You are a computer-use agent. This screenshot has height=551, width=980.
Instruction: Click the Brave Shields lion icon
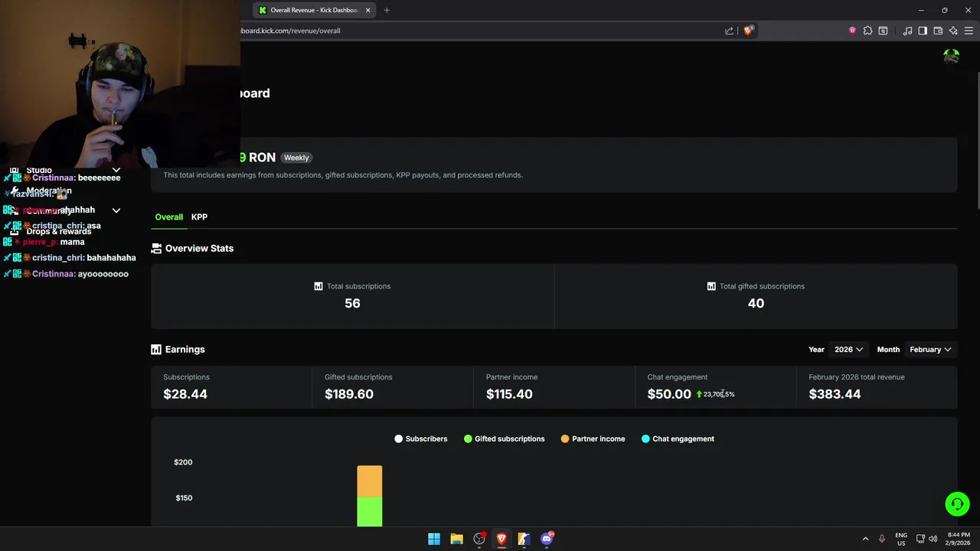748,31
